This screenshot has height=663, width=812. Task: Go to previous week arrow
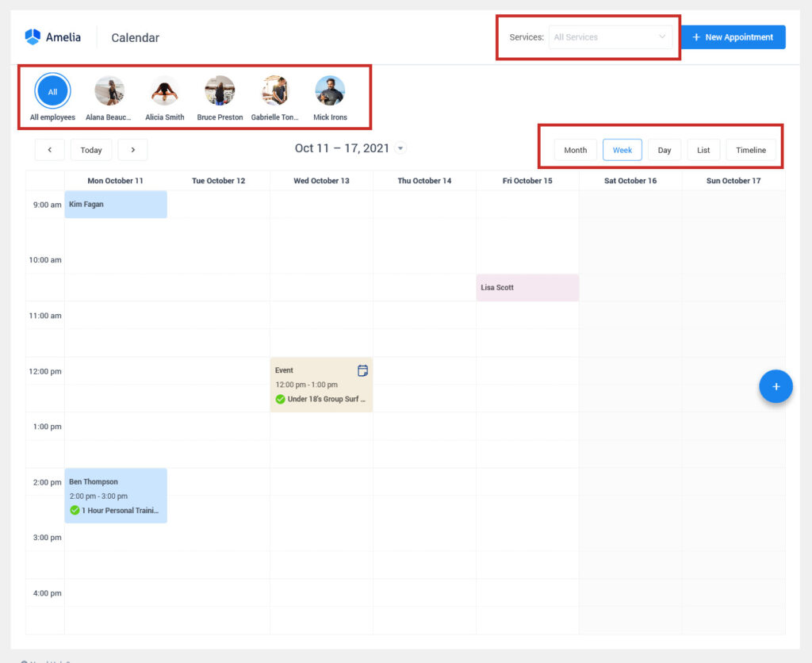[x=50, y=150]
